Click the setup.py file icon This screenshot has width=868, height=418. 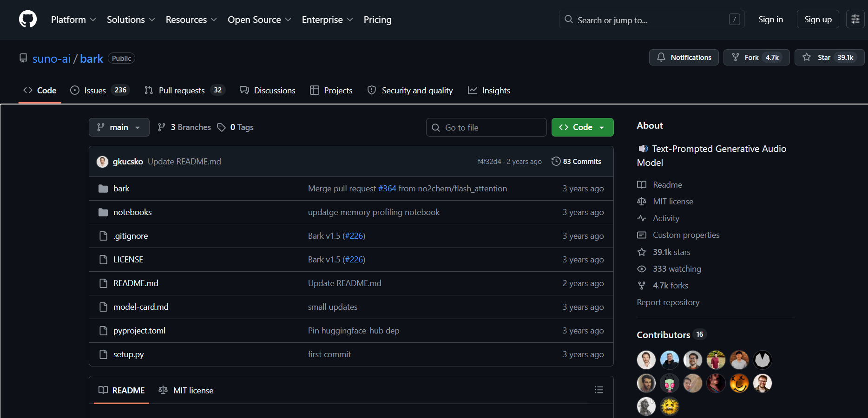coord(103,354)
